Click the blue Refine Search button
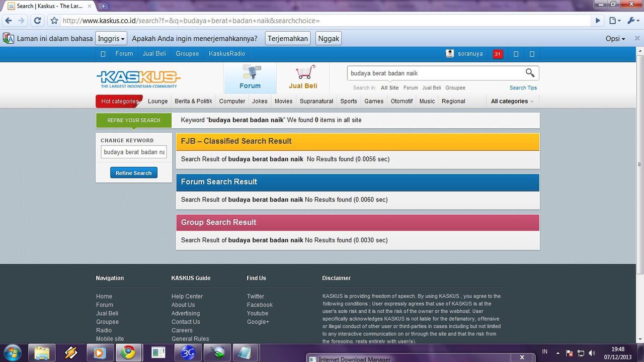 (x=134, y=173)
